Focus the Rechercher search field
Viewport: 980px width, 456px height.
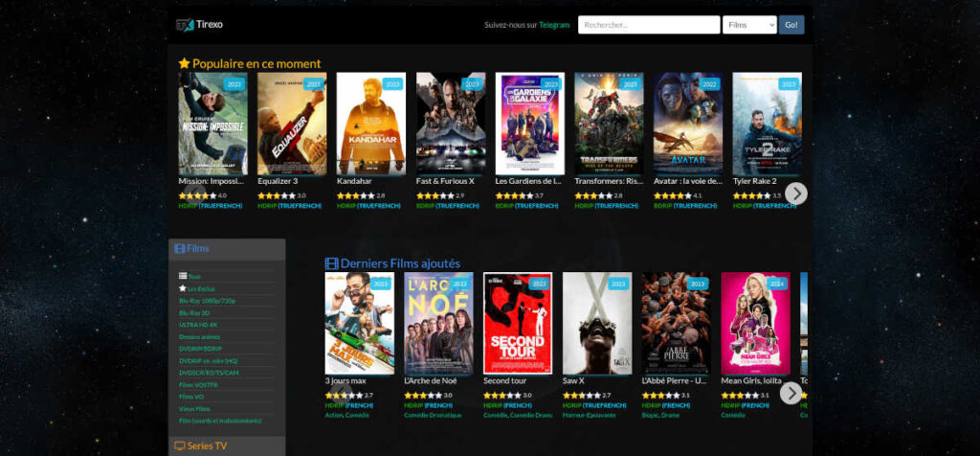click(x=649, y=25)
